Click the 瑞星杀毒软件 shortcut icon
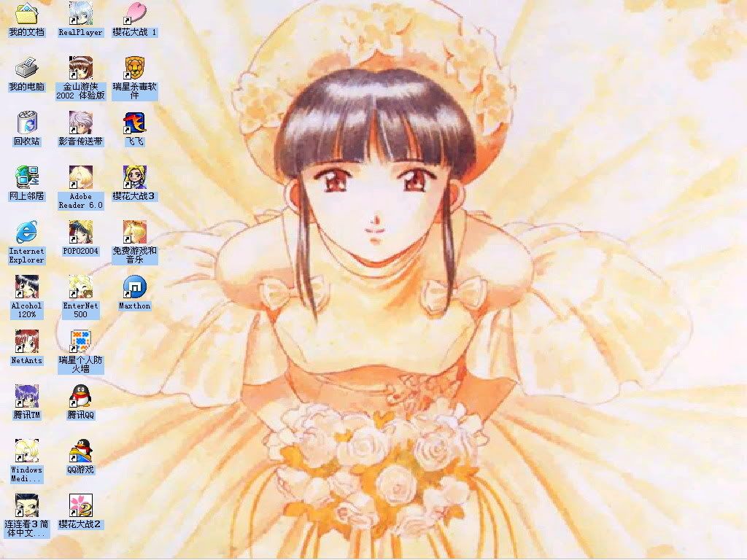Screen dimensions: 747x560 point(134,68)
